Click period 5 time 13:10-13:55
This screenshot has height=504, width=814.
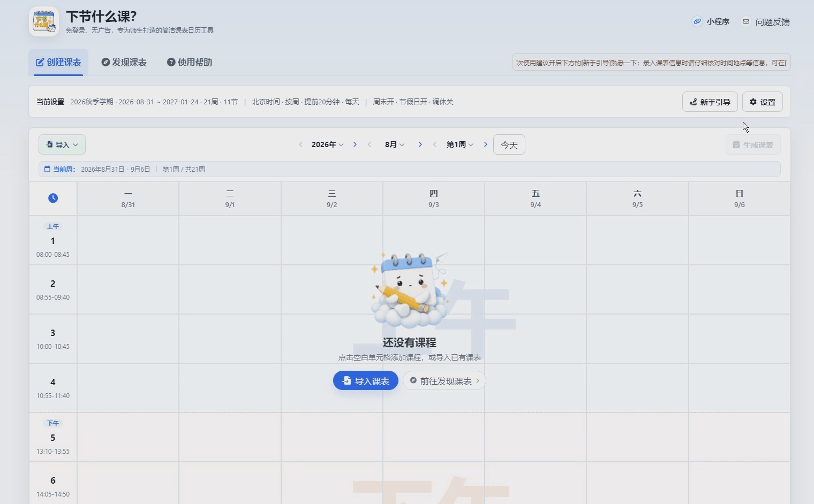(x=53, y=452)
